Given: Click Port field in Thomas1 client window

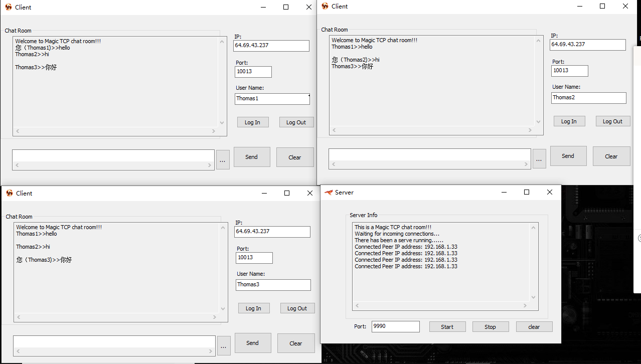Looking at the screenshot, I should pos(253,72).
